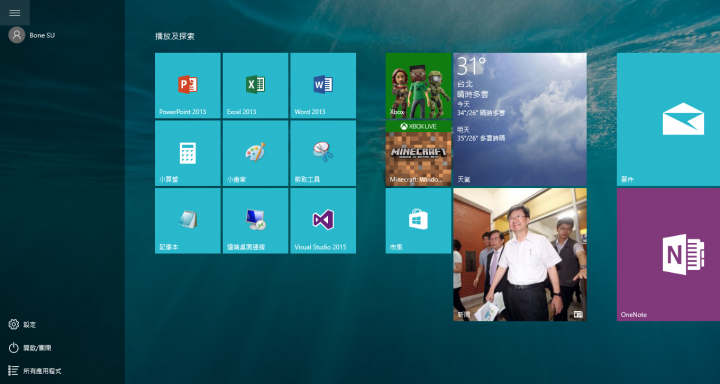Click the Power (開啟/關閉) button

[30, 348]
